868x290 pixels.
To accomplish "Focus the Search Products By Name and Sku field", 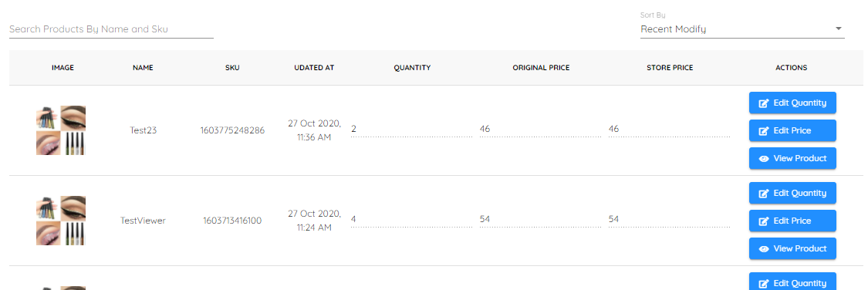I will pyautogui.click(x=111, y=29).
